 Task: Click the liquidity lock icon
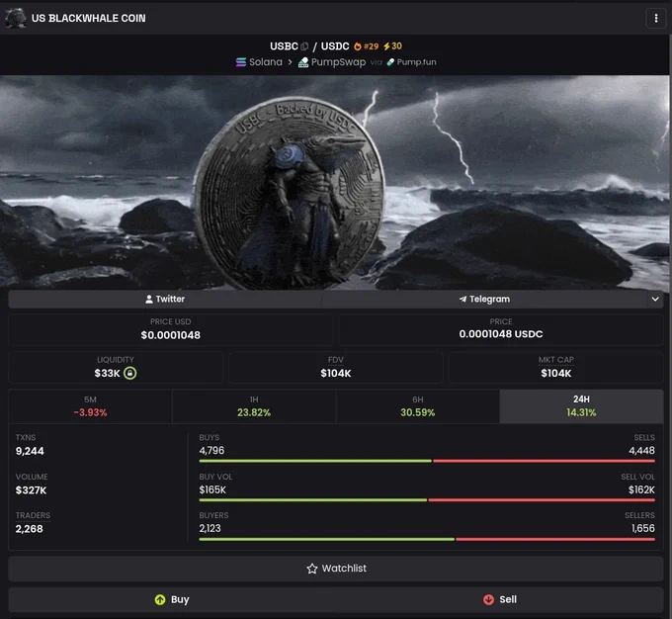pos(129,373)
